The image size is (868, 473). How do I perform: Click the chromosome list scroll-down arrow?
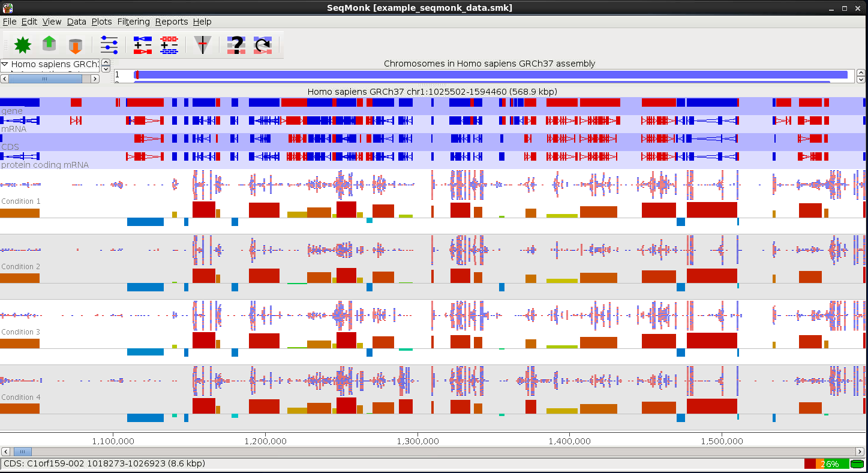[861, 79]
